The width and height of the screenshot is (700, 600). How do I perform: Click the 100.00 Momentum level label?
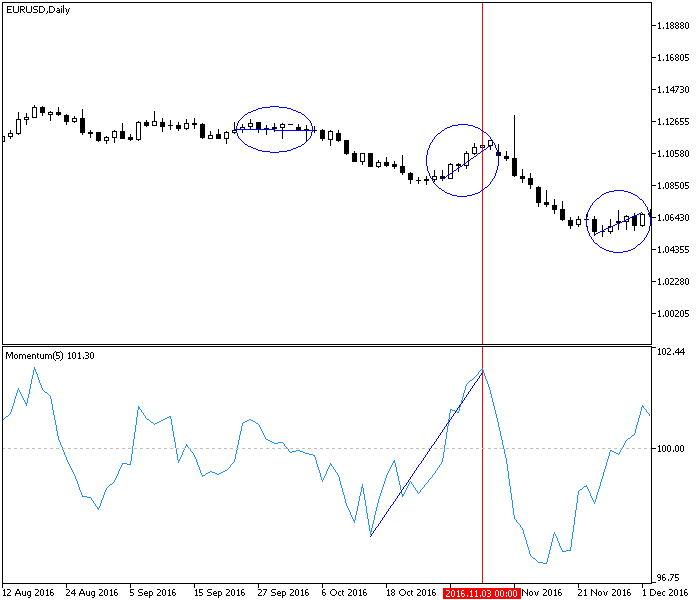pyautogui.click(x=668, y=449)
